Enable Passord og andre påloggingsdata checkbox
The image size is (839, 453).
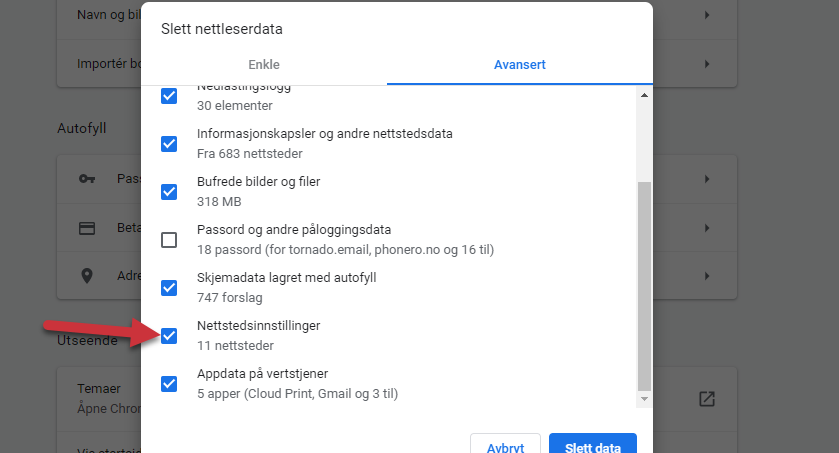point(169,240)
